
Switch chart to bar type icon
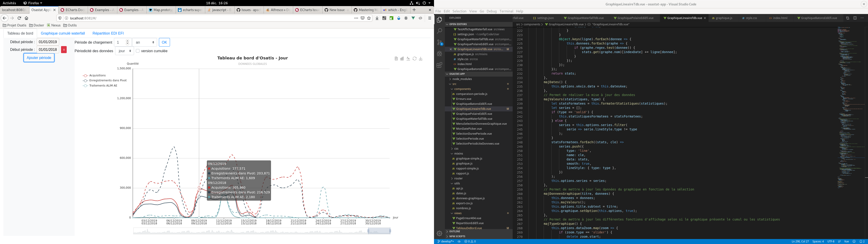402,59
